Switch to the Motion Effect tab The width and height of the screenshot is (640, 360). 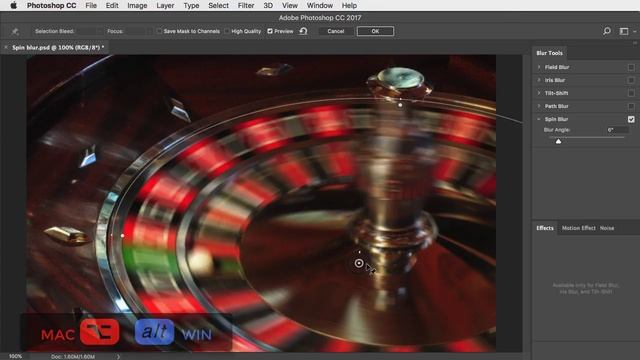tap(578, 228)
